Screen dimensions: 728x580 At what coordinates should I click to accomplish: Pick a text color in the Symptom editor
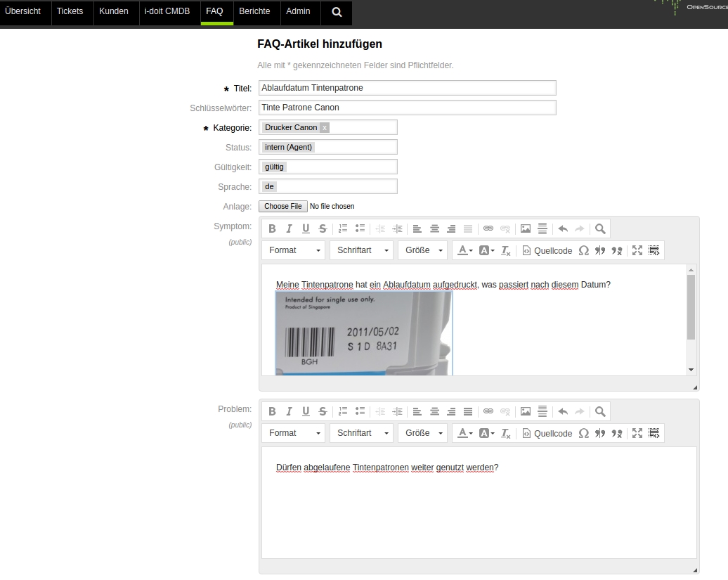click(x=464, y=250)
